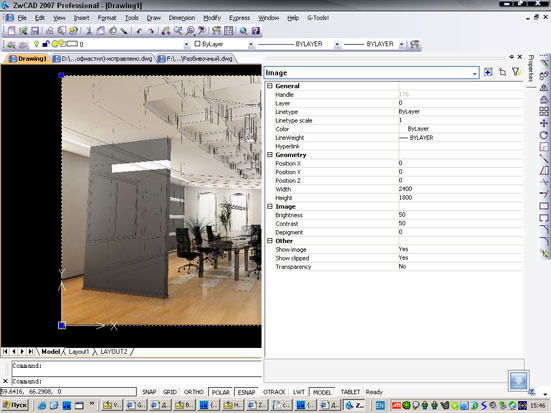Click the Undo arrow icon
This screenshot has height=413, width=551.
point(140,31)
